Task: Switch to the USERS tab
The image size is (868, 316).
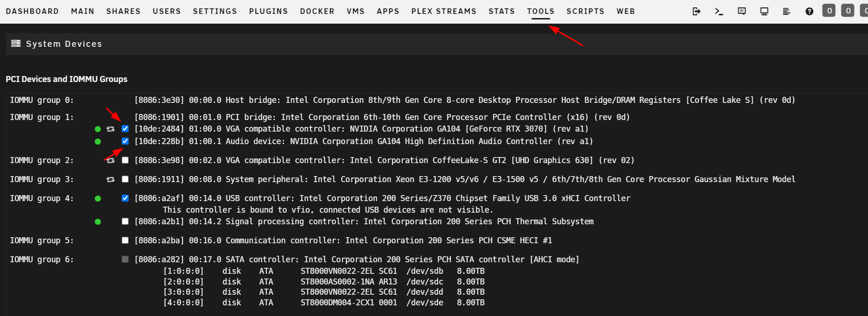Action: pyautogui.click(x=167, y=11)
